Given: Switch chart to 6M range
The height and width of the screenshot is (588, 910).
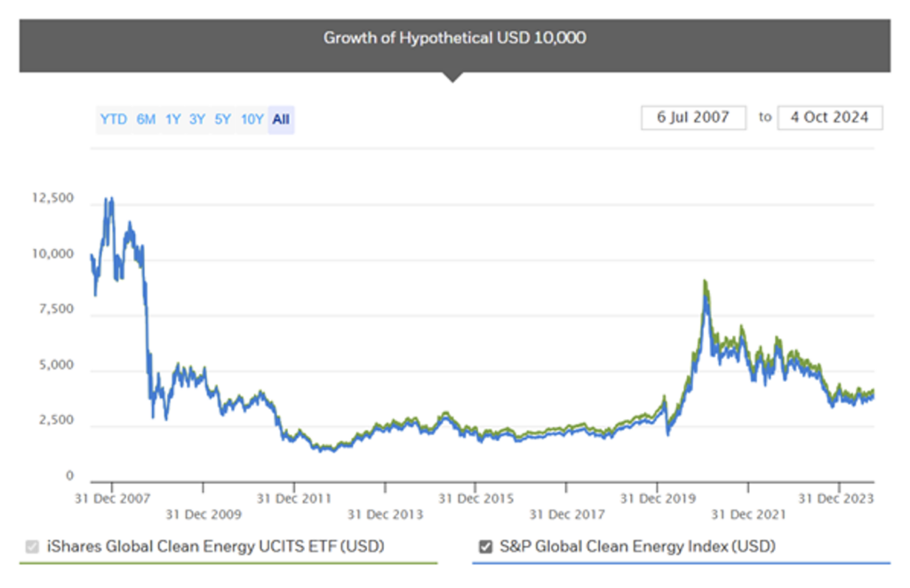Looking at the screenshot, I should point(146,119).
